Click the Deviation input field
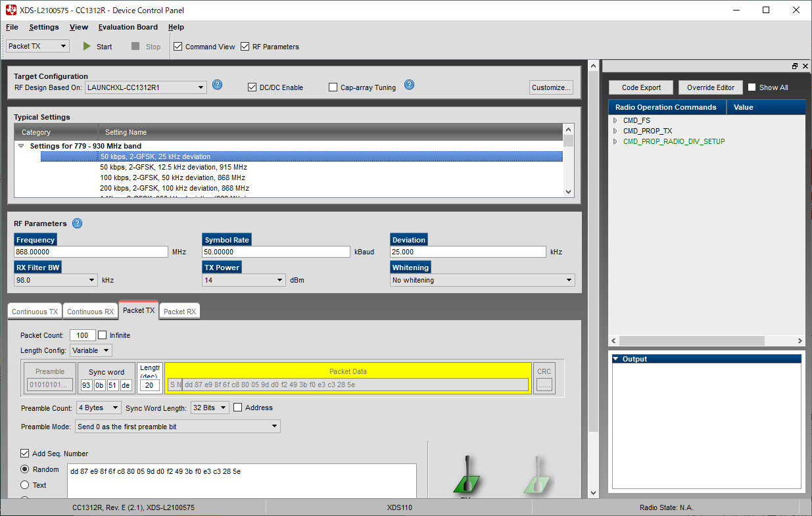 [x=468, y=252]
